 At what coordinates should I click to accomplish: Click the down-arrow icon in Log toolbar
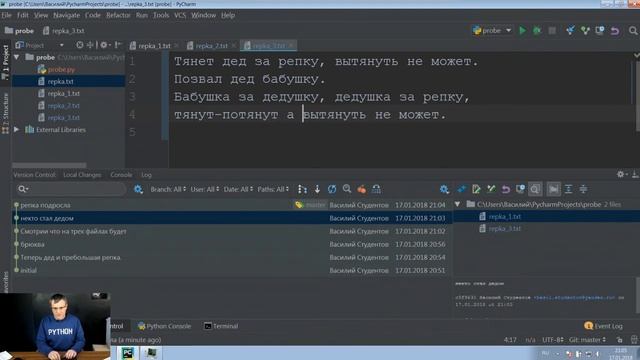coord(317,189)
